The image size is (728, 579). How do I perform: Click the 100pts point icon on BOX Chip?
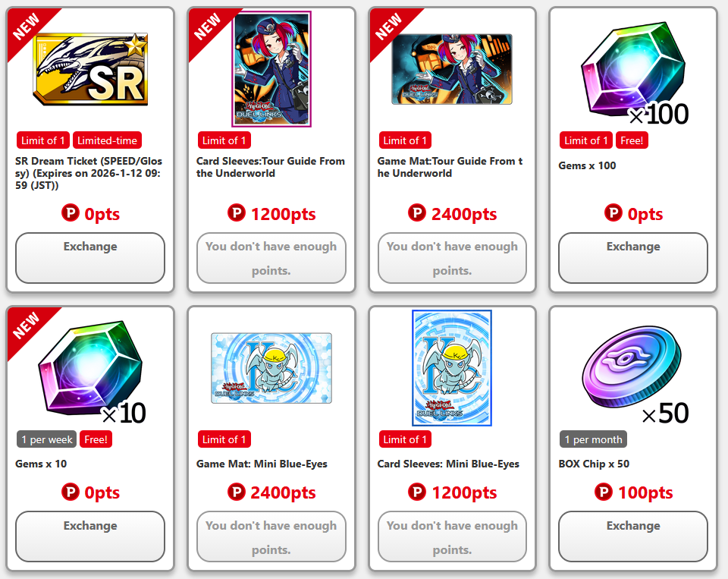point(603,492)
